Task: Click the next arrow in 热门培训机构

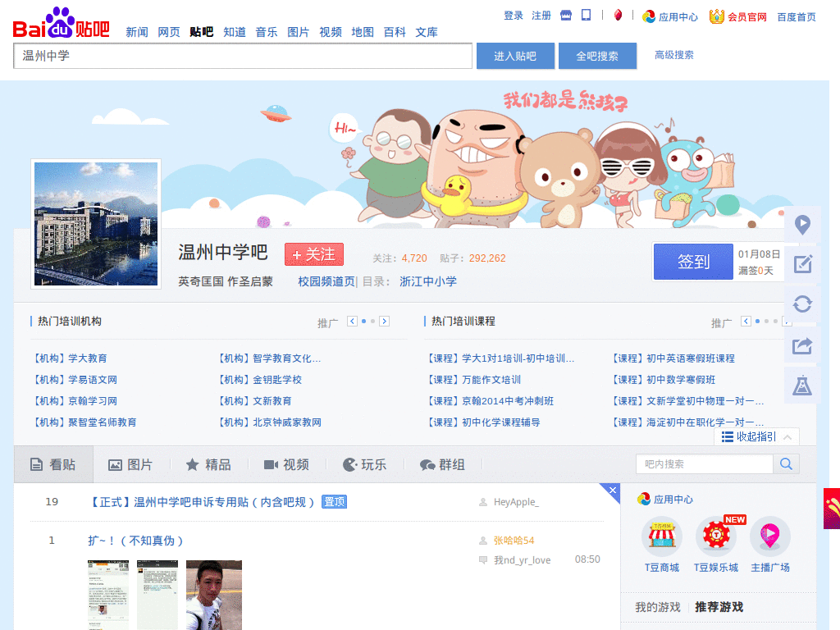Action: tap(384, 322)
